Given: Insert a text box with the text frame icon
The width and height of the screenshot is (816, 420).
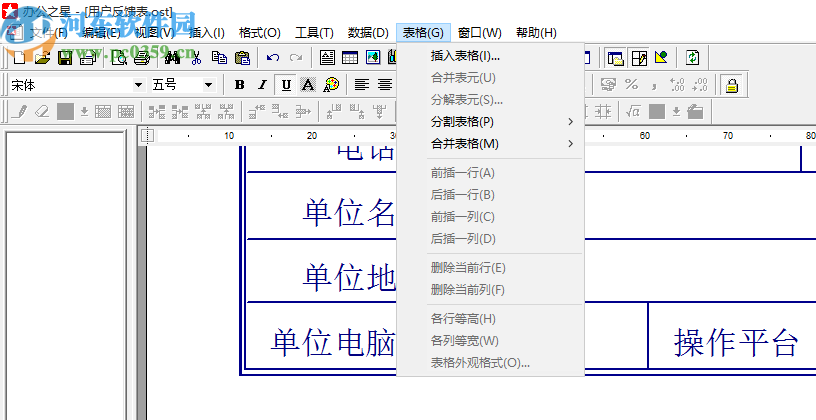Looking at the screenshot, I should click(327, 58).
